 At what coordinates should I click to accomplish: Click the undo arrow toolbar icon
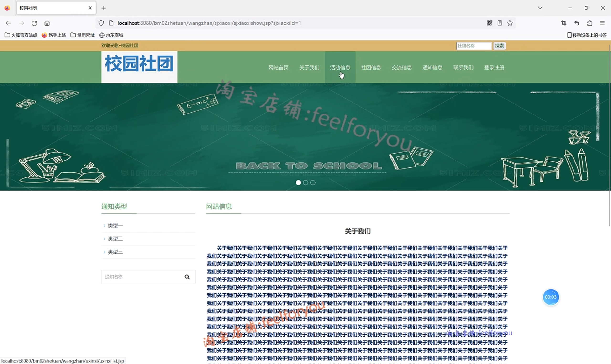(x=577, y=23)
